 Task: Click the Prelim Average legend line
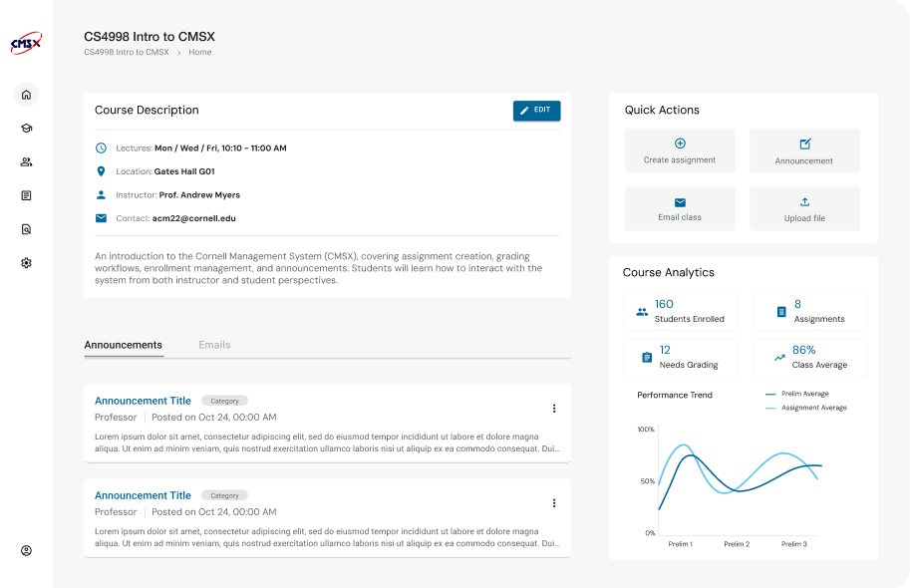point(770,394)
